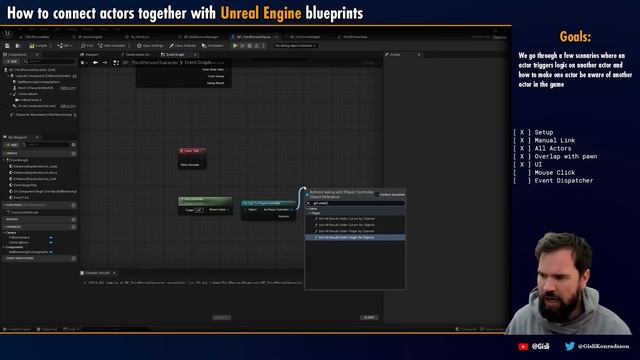Compile the blueprint with the Compile button
The height and width of the screenshot is (360, 640).
(x=38, y=46)
